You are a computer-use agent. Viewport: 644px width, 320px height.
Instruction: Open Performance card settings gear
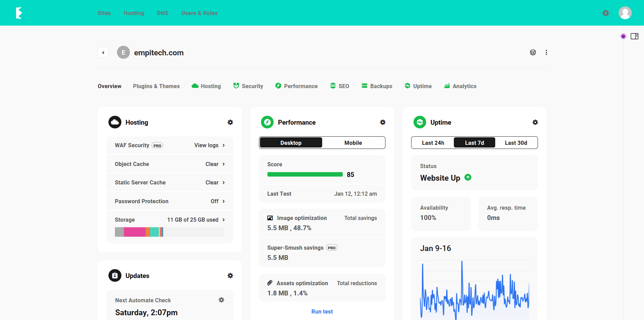[x=383, y=122]
